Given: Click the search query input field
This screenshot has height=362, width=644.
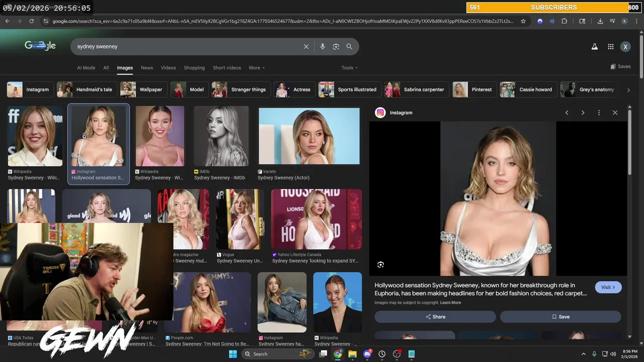Looking at the screenshot, I should coord(186,46).
